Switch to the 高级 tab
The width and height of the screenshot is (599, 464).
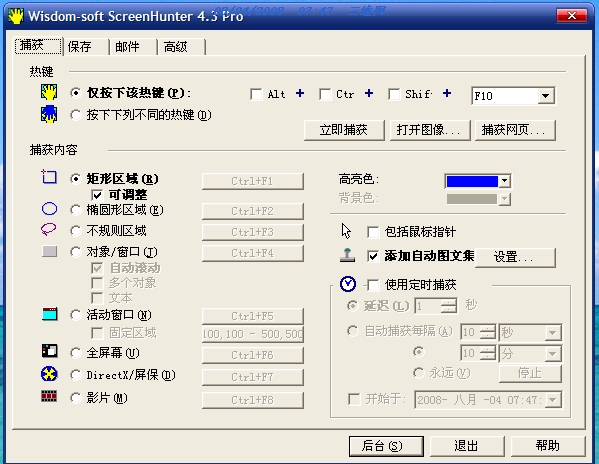pos(181,47)
